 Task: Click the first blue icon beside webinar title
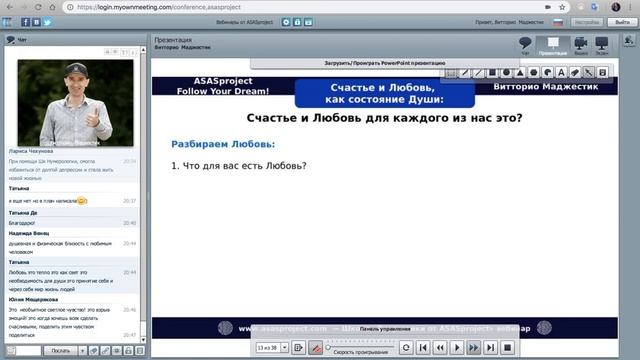tap(286, 22)
